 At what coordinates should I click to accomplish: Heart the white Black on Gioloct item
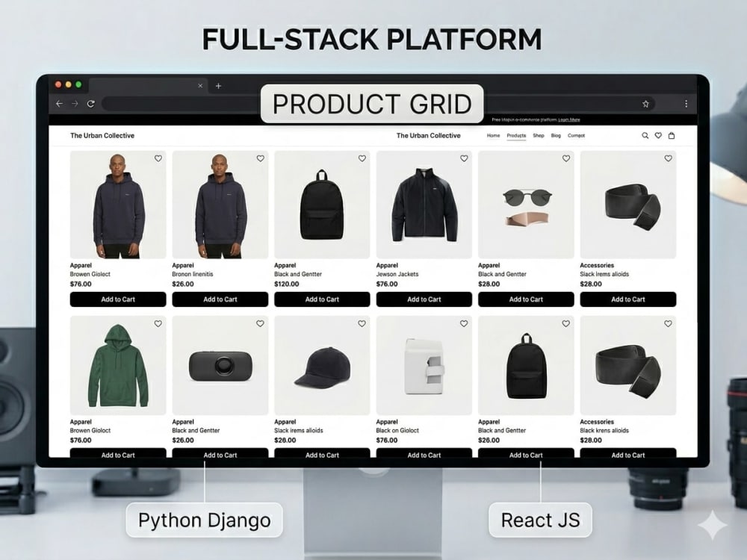click(x=464, y=324)
